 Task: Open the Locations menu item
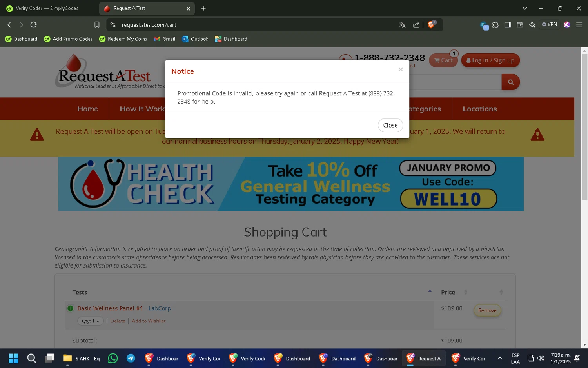click(479, 109)
